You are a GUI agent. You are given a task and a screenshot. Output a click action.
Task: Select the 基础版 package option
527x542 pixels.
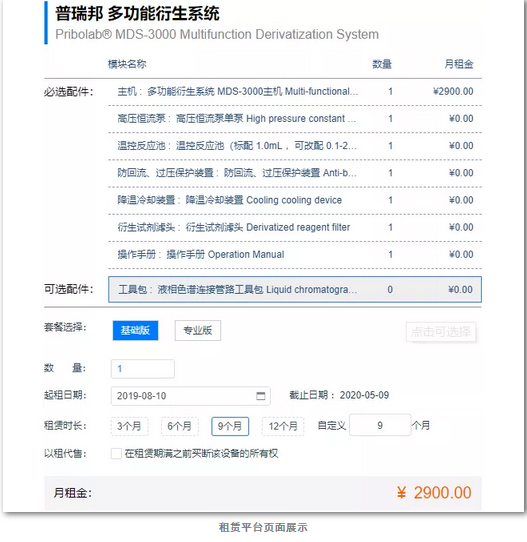pyautogui.click(x=135, y=330)
